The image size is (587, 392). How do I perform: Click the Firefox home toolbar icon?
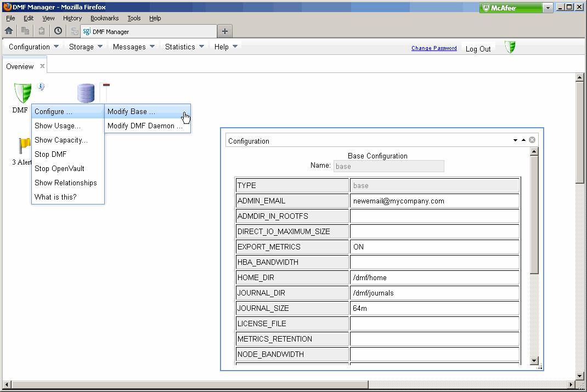[9, 31]
